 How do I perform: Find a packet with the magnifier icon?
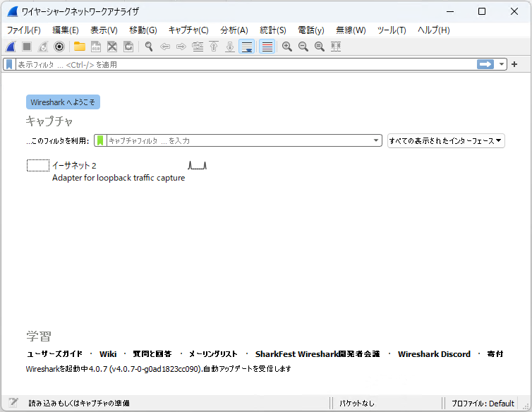pyautogui.click(x=149, y=47)
